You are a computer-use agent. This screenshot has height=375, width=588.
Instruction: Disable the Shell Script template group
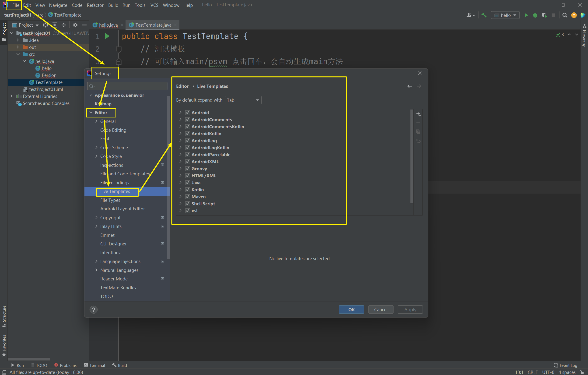coord(188,204)
